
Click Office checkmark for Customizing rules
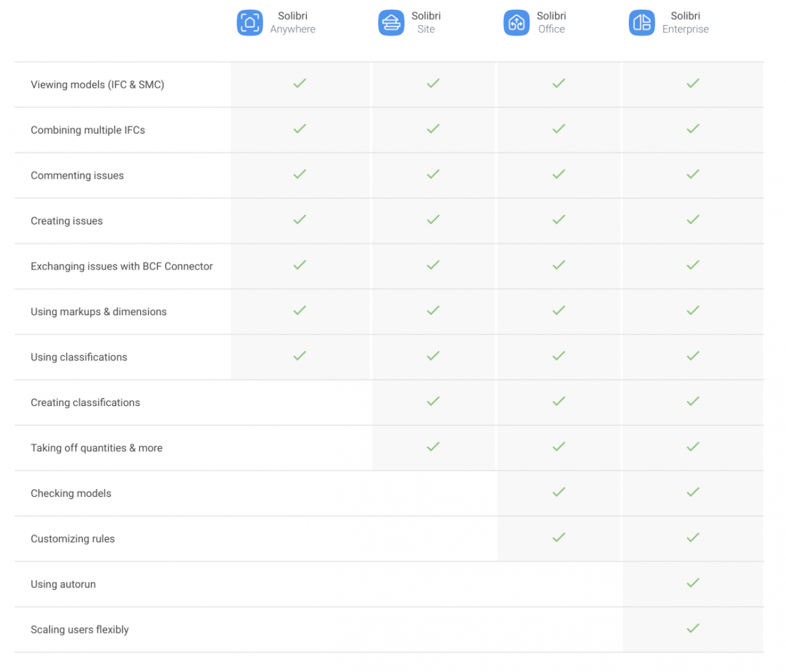[559, 538]
